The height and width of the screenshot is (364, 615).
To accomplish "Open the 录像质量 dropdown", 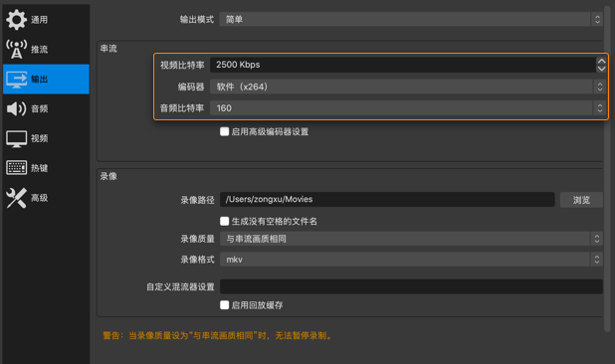I will pos(411,239).
